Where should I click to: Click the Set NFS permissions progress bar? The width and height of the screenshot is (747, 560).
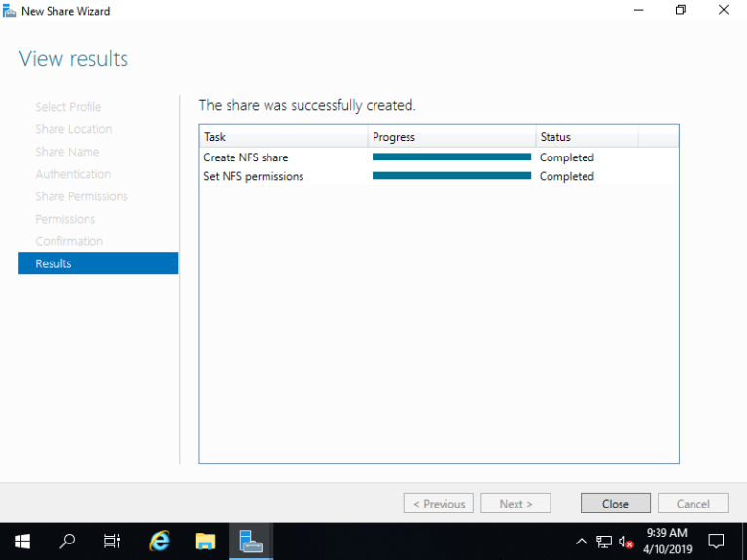(451, 176)
